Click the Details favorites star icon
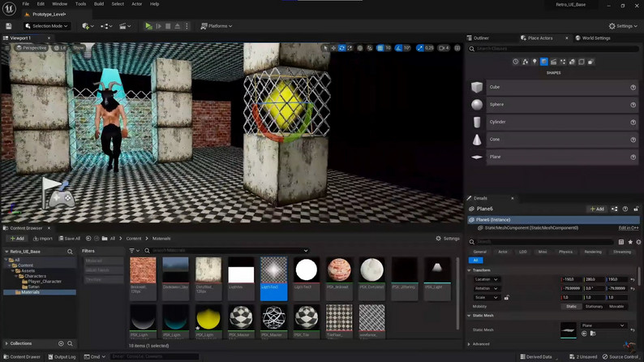644x362 pixels. tap(630, 242)
